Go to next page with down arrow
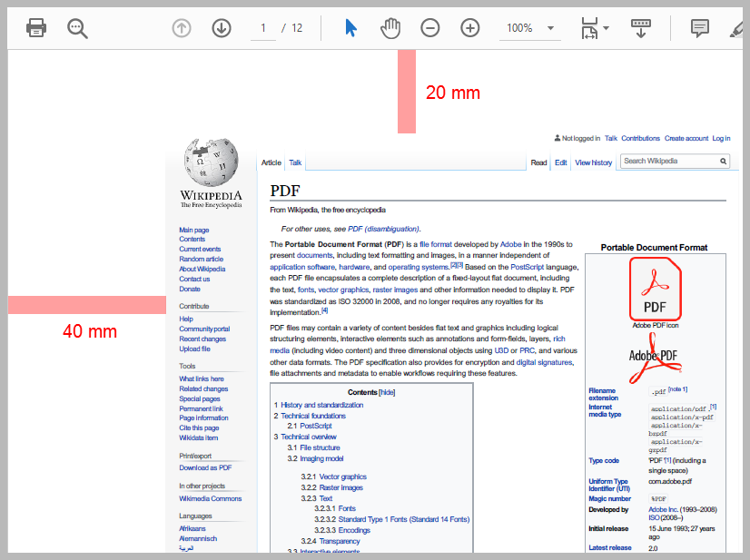 pos(222,28)
